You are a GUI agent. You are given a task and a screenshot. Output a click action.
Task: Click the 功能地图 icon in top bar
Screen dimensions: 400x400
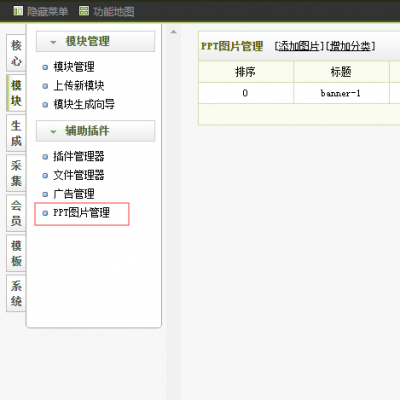[x=84, y=11]
